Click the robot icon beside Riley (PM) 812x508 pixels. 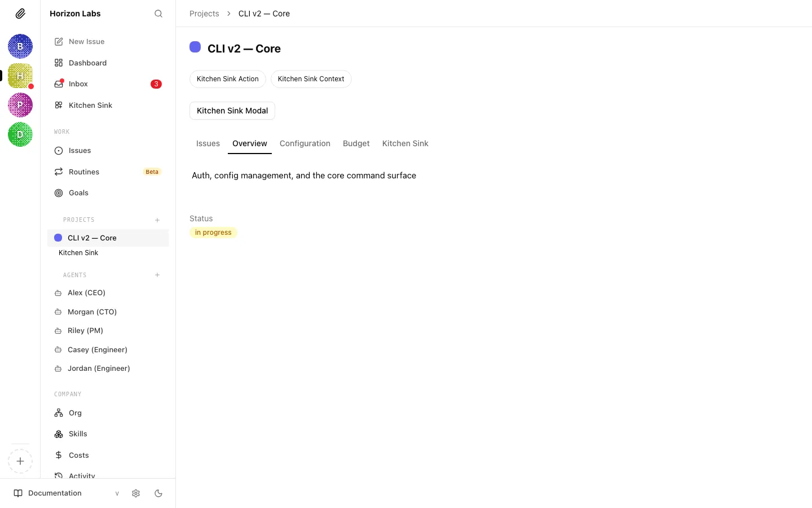coord(58,331)
